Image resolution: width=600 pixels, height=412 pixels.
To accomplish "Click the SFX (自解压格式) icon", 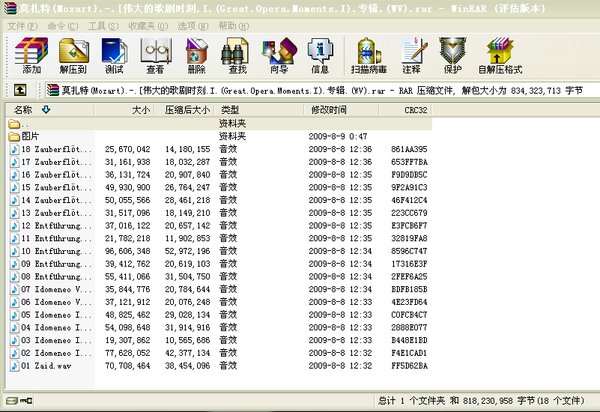I will point(500,55).
